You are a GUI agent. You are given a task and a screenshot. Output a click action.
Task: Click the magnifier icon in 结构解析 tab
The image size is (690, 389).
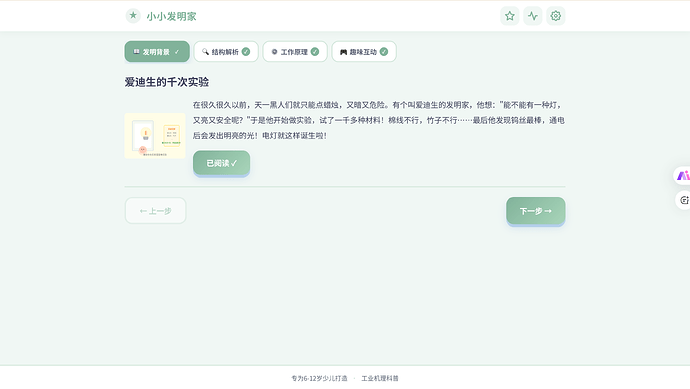coord(205,51)
